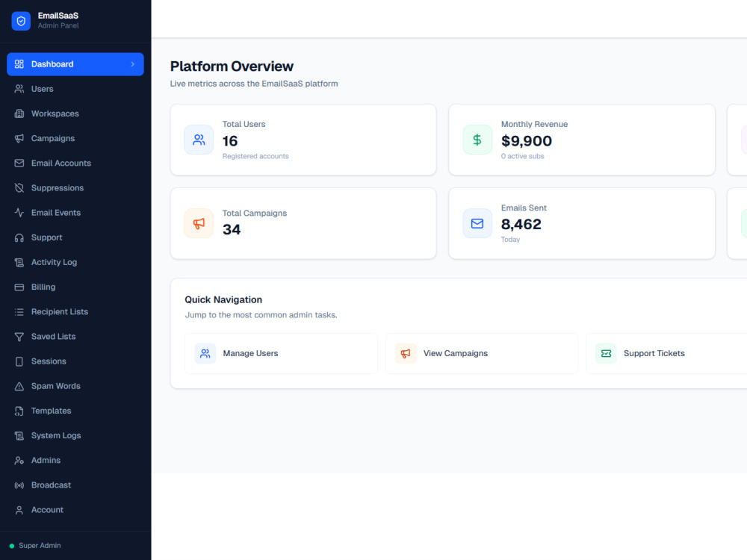
Task: Click the Activity Log scroll icon
Action: coord(19,262)
